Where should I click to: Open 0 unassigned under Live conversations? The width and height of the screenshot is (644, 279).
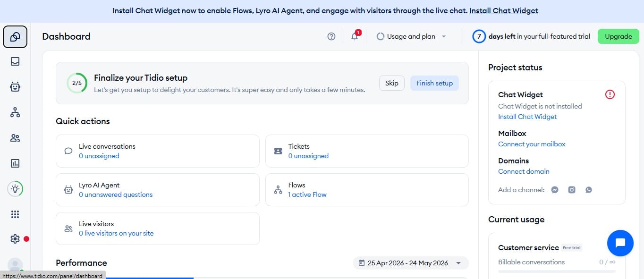tap(99, 156)
